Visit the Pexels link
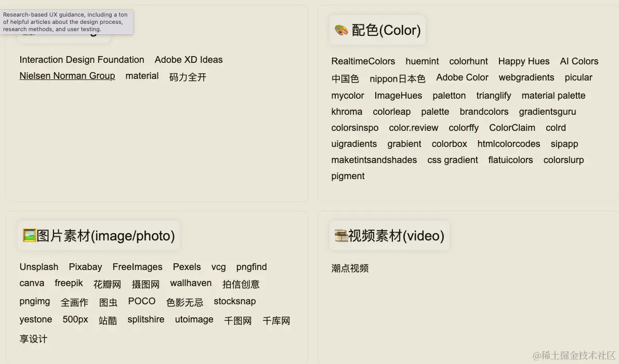619x364 pixels. [187, 267]
